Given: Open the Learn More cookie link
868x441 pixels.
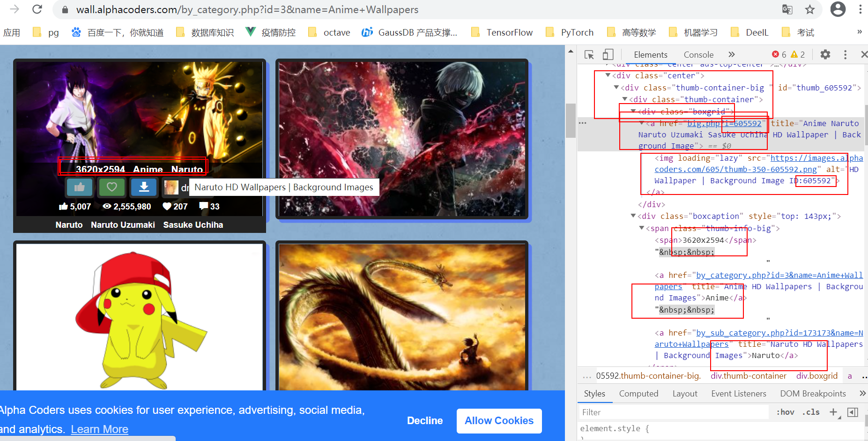Looking at the screenshot, I should pyautogui.click(x=99, y=429).
